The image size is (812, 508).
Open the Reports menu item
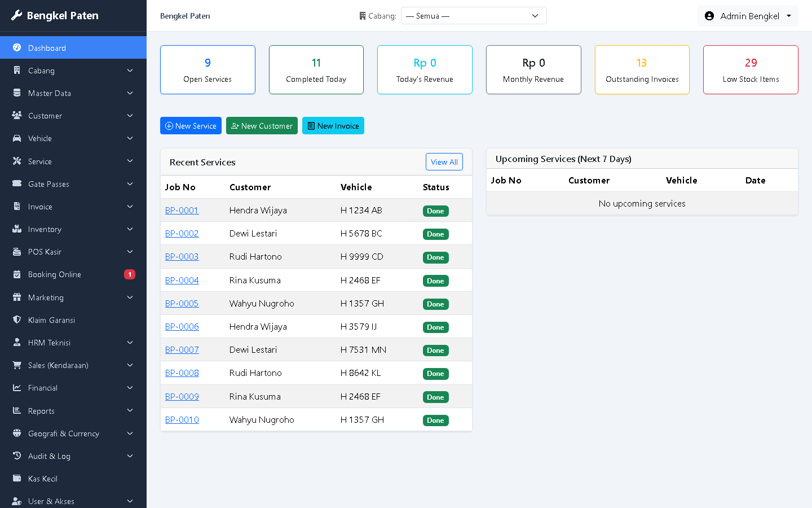pos(73,411)
